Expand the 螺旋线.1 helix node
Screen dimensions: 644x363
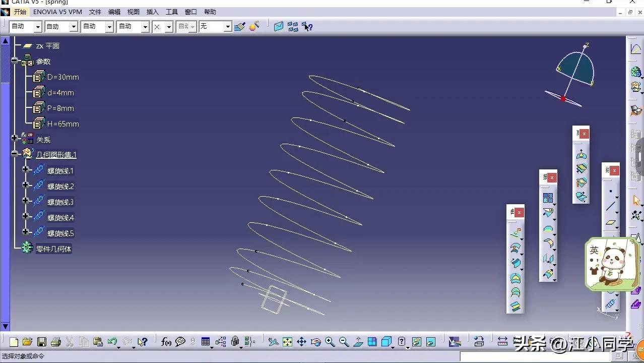pos(25,170)
